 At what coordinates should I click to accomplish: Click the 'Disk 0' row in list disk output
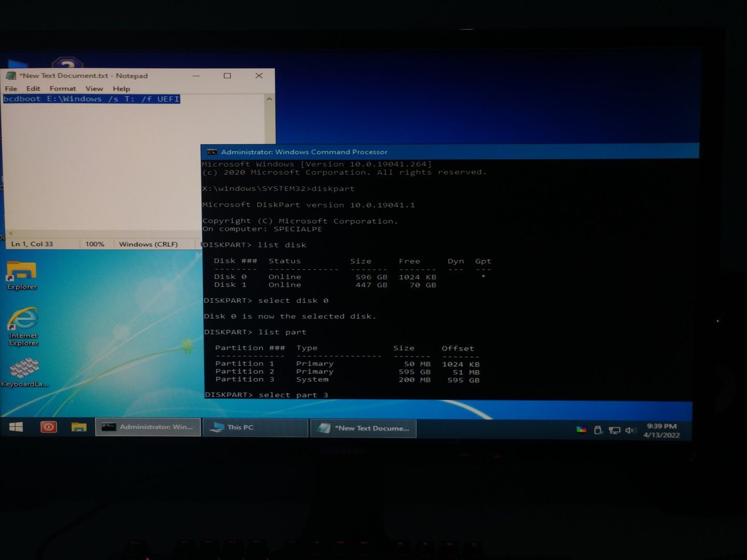[350, 277]
